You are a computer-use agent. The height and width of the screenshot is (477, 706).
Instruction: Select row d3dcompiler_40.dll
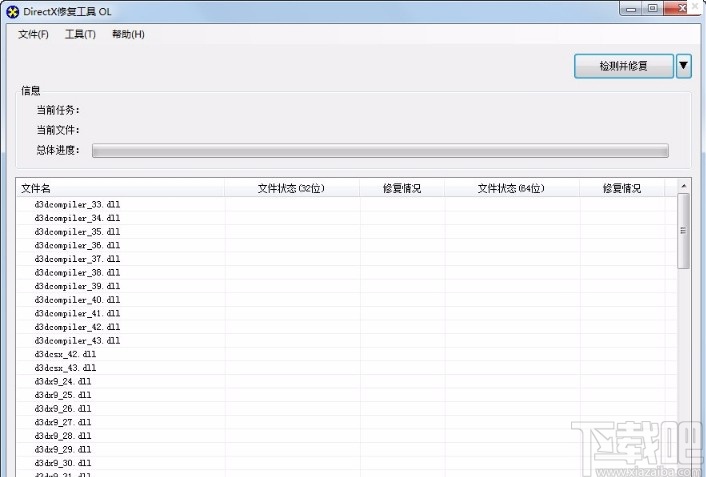(x=347, y=300)
